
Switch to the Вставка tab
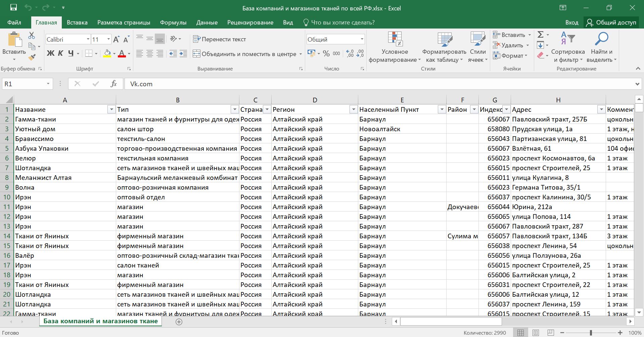coord(77,22)
